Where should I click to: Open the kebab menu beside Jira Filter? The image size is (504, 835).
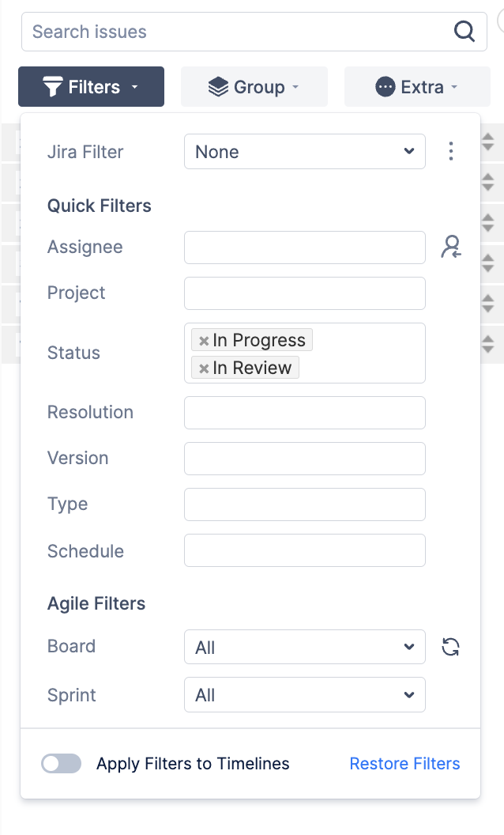[x=451, y=152]
